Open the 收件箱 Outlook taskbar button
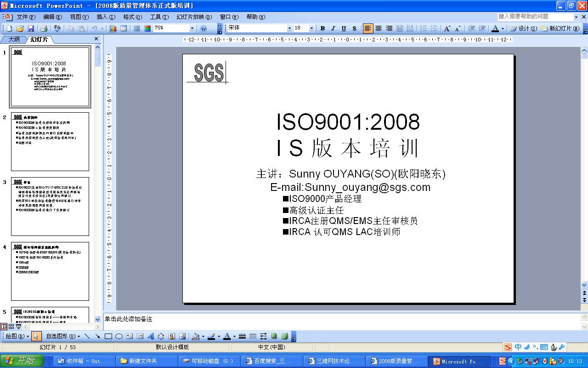The image size is (588, 368). (x=84, y=361)
